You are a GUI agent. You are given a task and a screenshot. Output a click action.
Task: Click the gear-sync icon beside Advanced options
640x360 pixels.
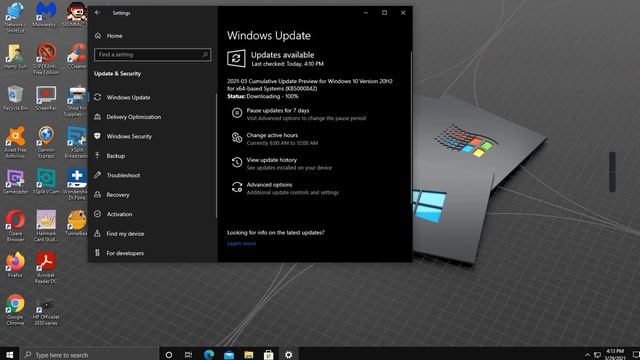(237, 187)
